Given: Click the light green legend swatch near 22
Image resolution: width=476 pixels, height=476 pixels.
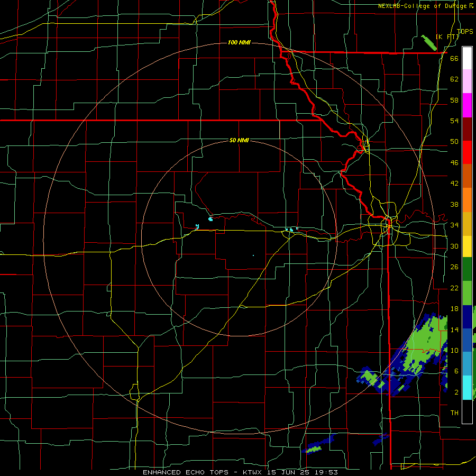Looking at the screenshot, I should click(467, 293).
